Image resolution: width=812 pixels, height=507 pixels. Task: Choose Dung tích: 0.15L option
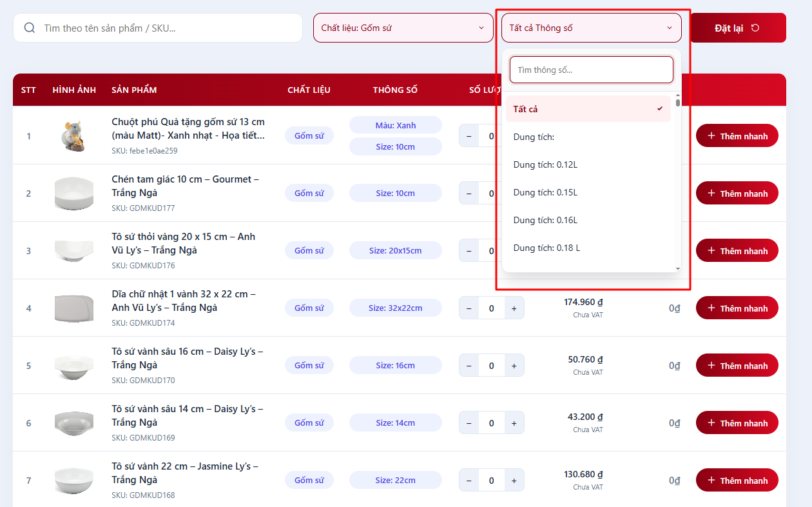click(x=588, y=192)
